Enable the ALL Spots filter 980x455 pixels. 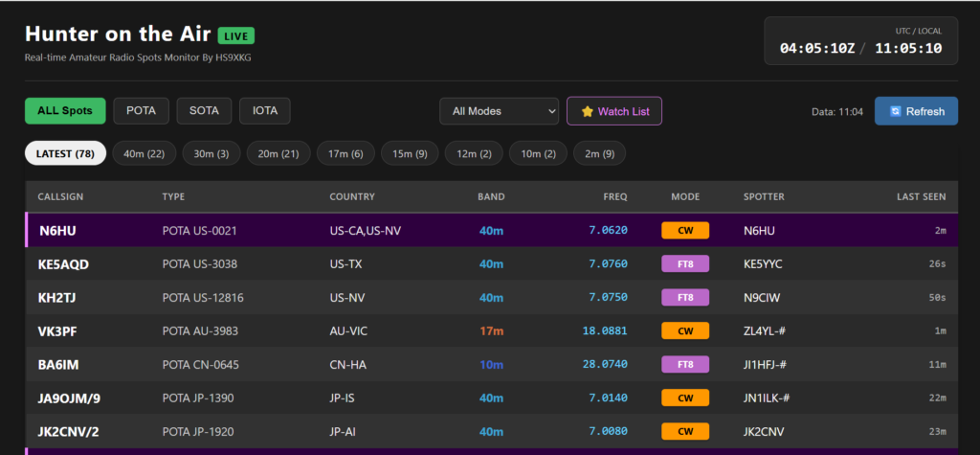click(65, 110)
